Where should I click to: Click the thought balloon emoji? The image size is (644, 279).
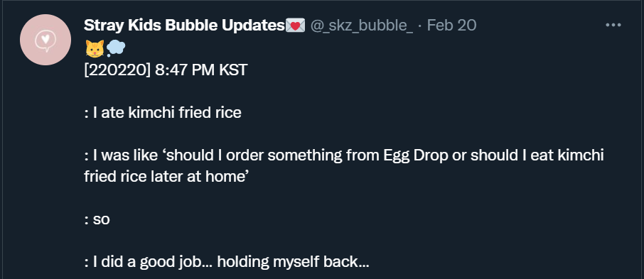click(116, 49)
